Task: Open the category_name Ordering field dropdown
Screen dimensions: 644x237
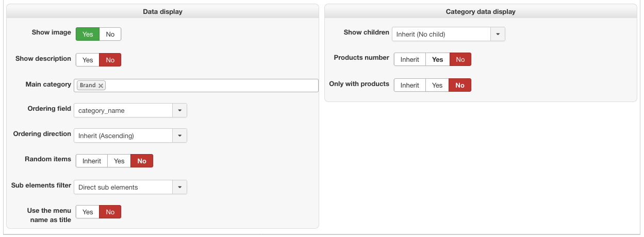Action: (123, 110)
